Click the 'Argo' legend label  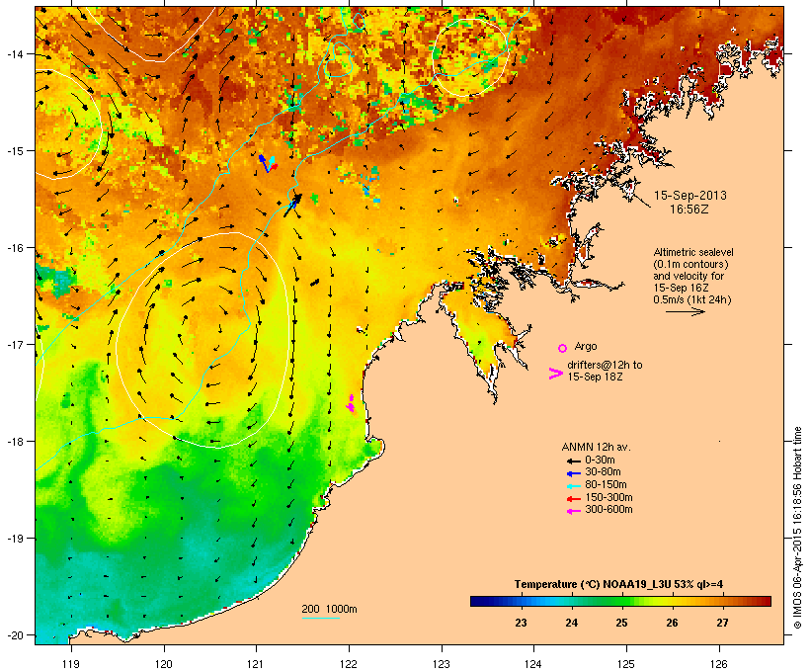586,346
